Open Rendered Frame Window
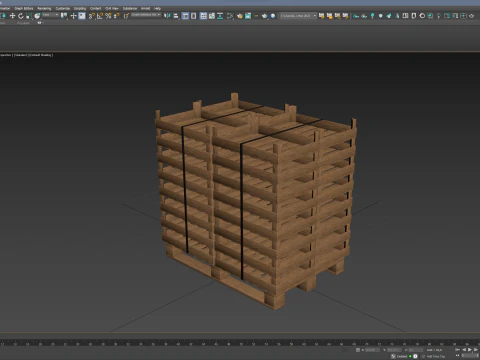Image resolution: width=480 pixels, height=360 pixels. click(x=248, y=16)
